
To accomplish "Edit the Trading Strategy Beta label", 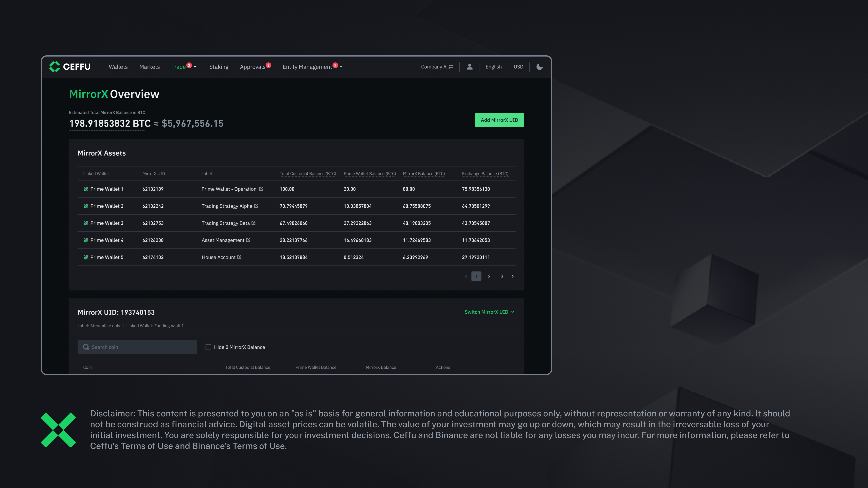I will pos(253,223).
